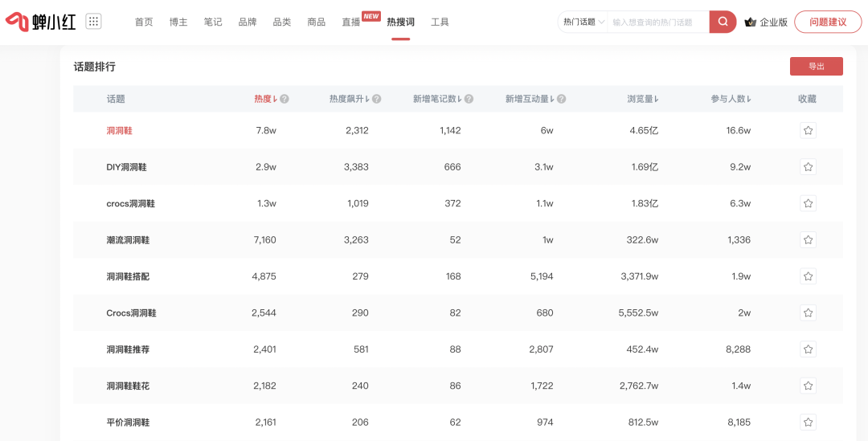Favorite the DIY洞洞鞋 topic star
Viewport: 868px width, 441px height.
tap(808, 167)
